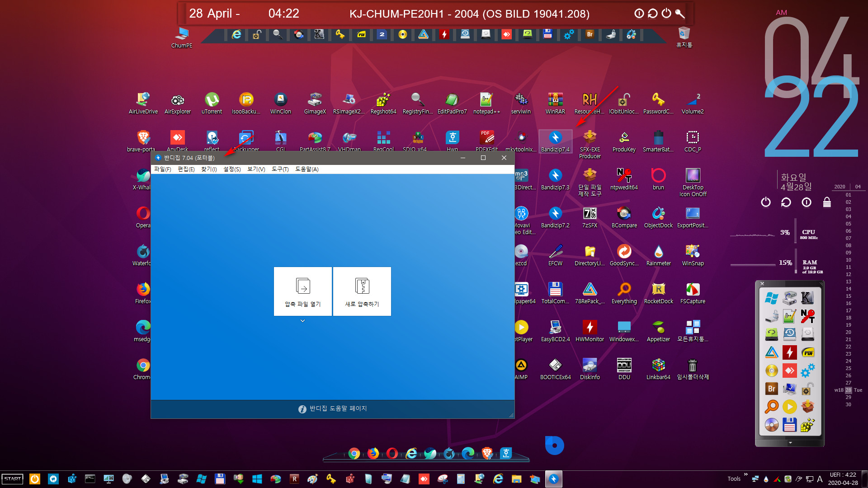The image size is (868, 488).
Task: Launch the Bandizip7.2 desktop icon
Action: tap(555, 217)
